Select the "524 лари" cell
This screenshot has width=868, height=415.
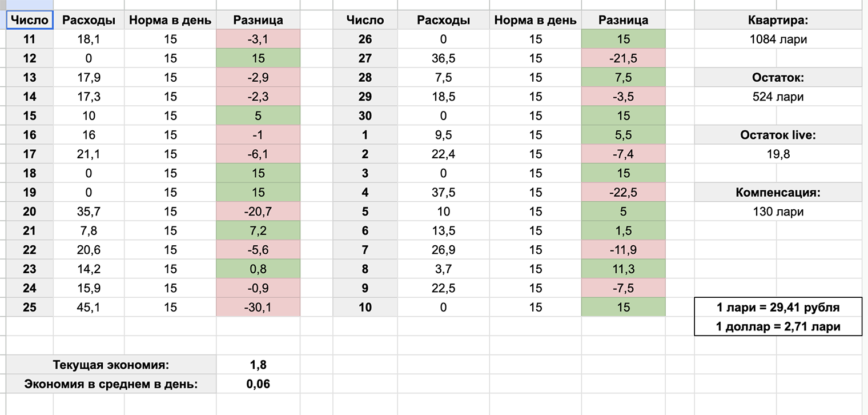coord(778,97)
